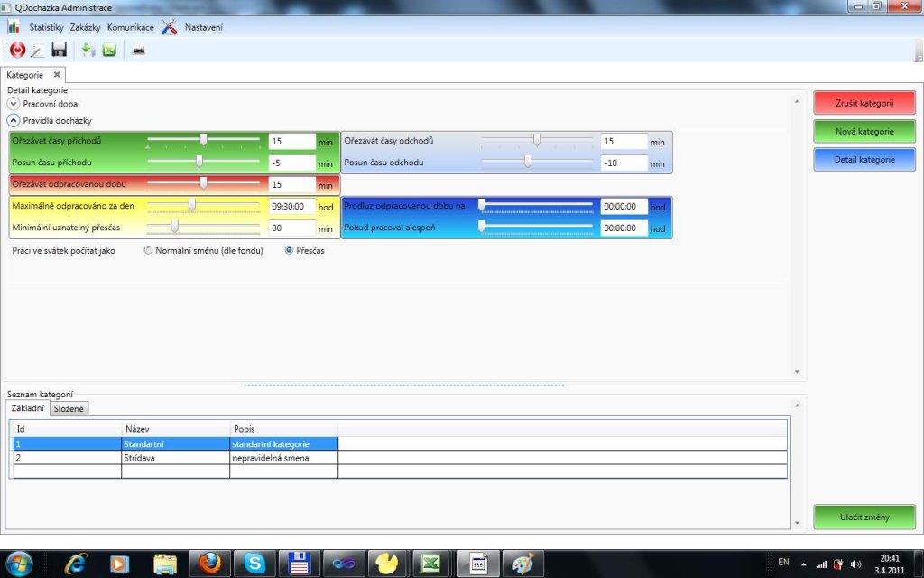Viewport: 924px width, 578px height.
Task: Show hidden tray icons arrow
Action: 803,564
